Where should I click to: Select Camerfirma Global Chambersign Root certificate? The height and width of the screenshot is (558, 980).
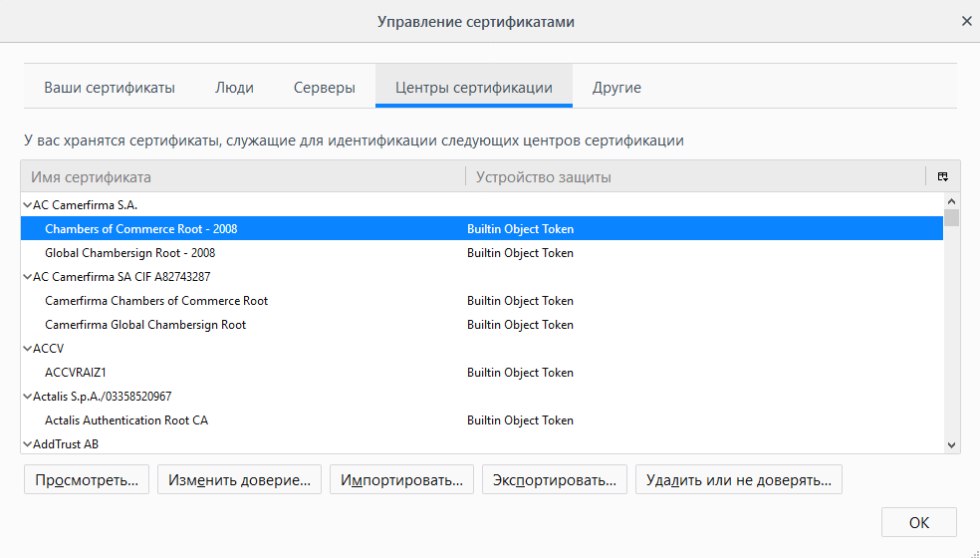pyautogui.click(x=482, y=325)
